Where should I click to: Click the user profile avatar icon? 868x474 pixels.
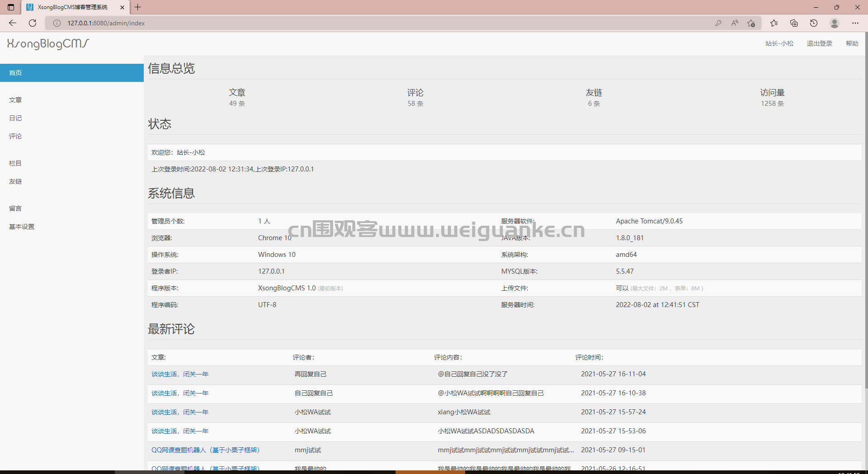(835, 23)
